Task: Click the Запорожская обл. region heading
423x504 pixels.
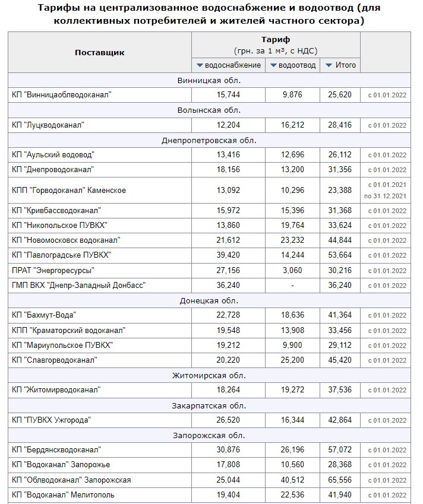Action: [x=209, y=436]
